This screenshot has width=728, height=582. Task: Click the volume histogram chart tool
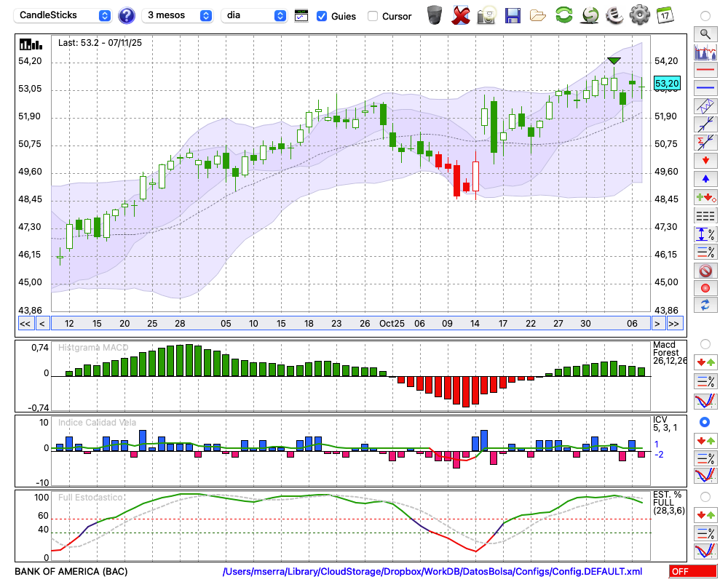(705, 52)
